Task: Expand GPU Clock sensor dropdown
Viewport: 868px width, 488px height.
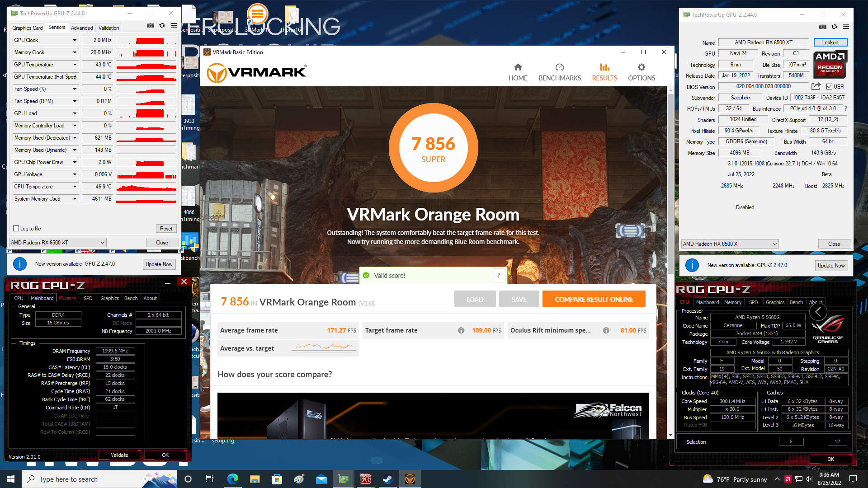Action: point(75,40)
